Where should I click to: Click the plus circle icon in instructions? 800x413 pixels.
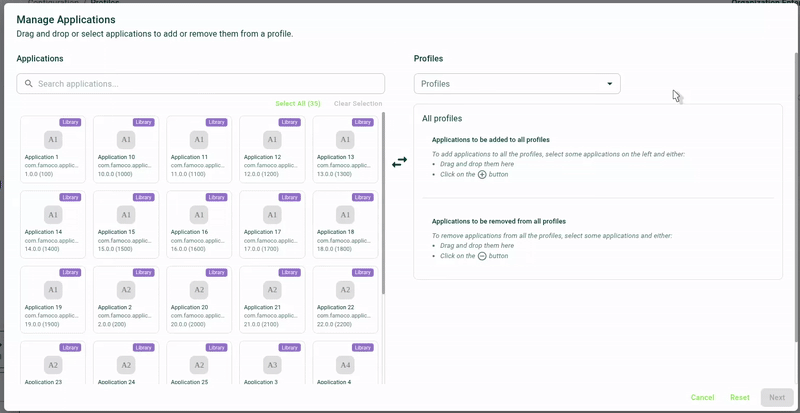coord(482,174)
